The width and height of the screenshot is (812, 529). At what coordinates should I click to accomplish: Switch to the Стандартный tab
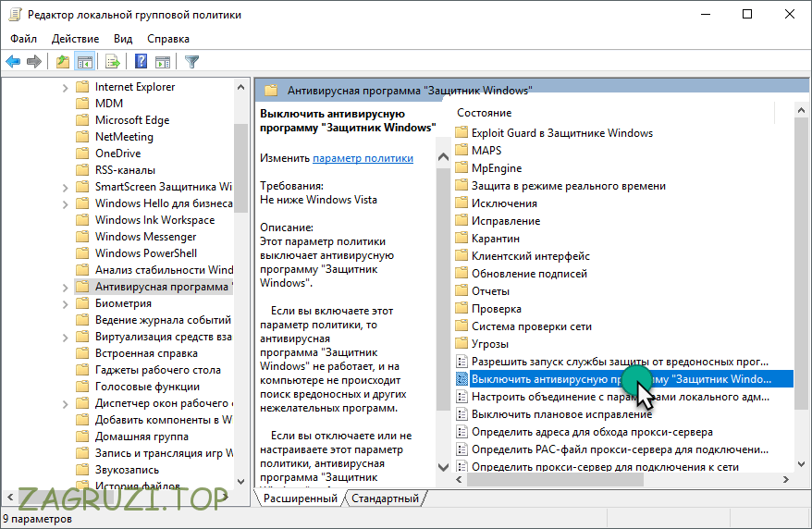click(x=385, y=498)
